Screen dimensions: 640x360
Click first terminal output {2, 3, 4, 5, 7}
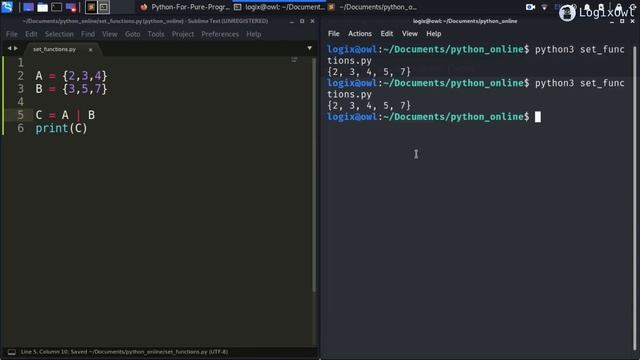pyautogui.click(x=369, y=72)
